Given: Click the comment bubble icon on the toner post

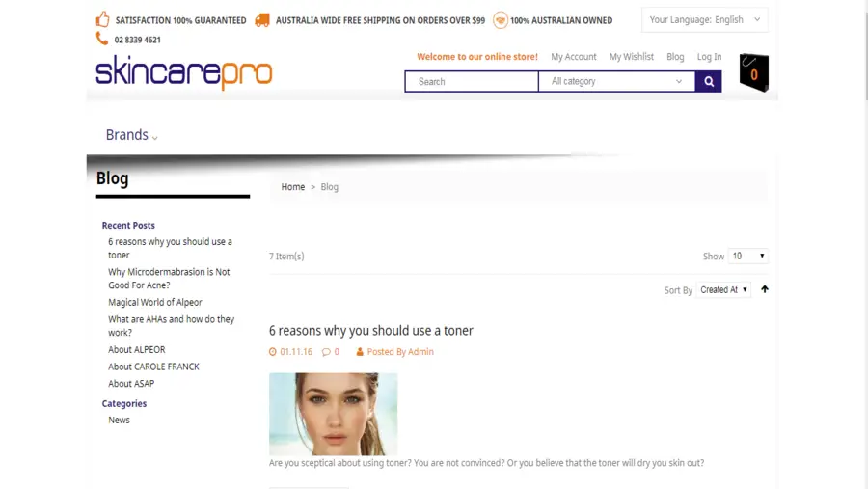Looking at the screenshot, I should pyautogui.click(x=326, y=352).
